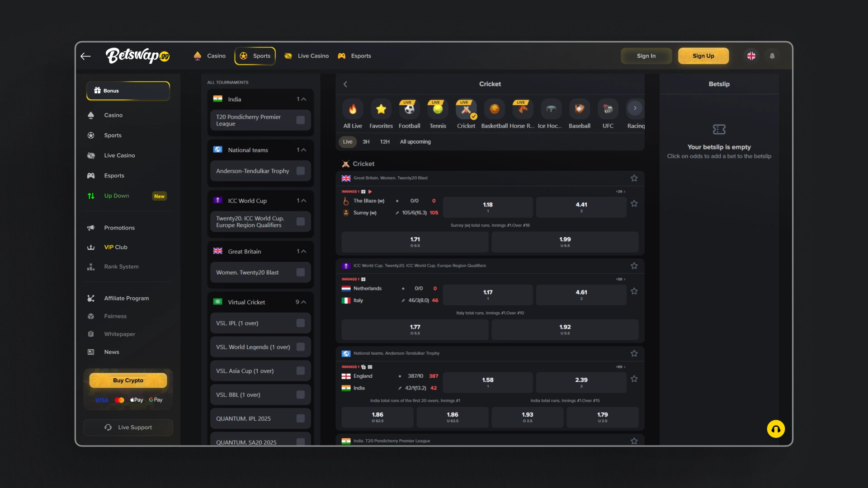Switch to the All upcoming filter

pos(415,142)
